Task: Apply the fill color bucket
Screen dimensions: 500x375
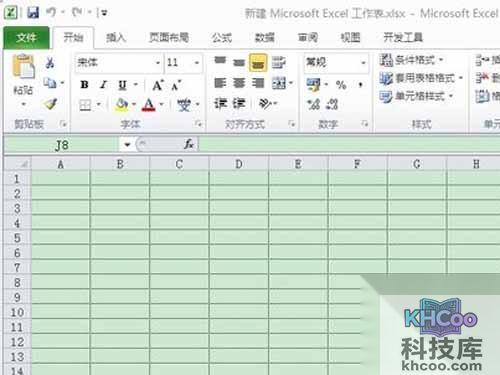Action: click(121, 105)
